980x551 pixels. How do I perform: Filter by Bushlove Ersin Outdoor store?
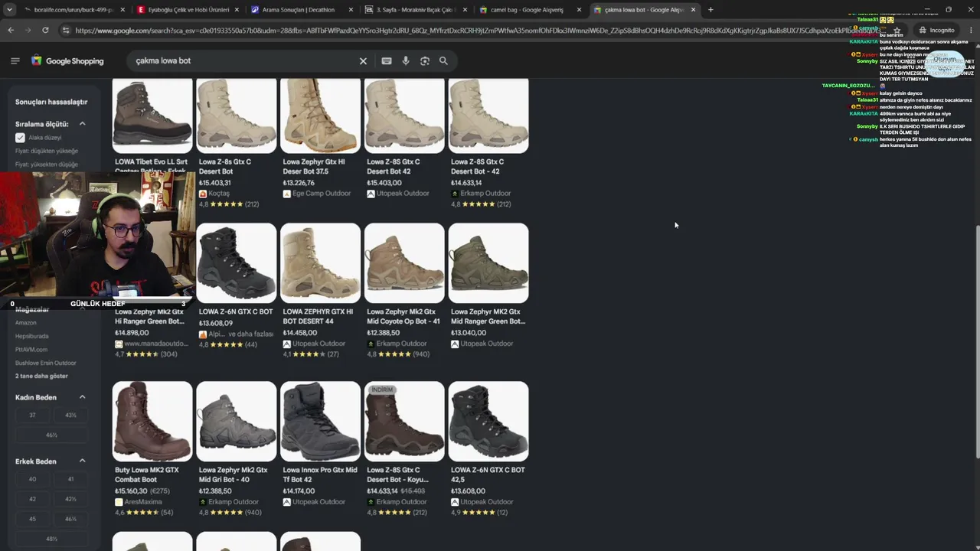pyautogui.click(x=46, y=363)
